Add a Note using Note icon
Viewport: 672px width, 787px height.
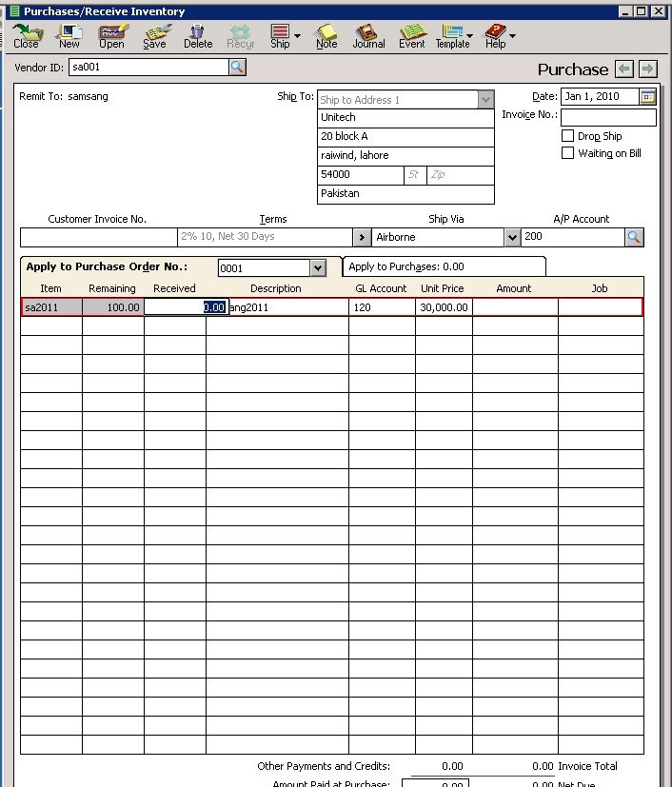pyautogui.click(x=326, y=36)
